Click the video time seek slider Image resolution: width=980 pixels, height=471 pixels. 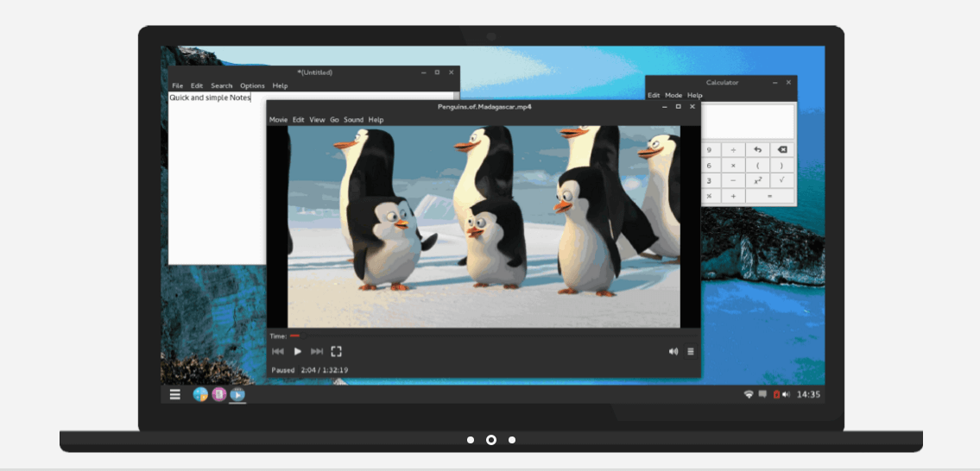tap(492, 336)
